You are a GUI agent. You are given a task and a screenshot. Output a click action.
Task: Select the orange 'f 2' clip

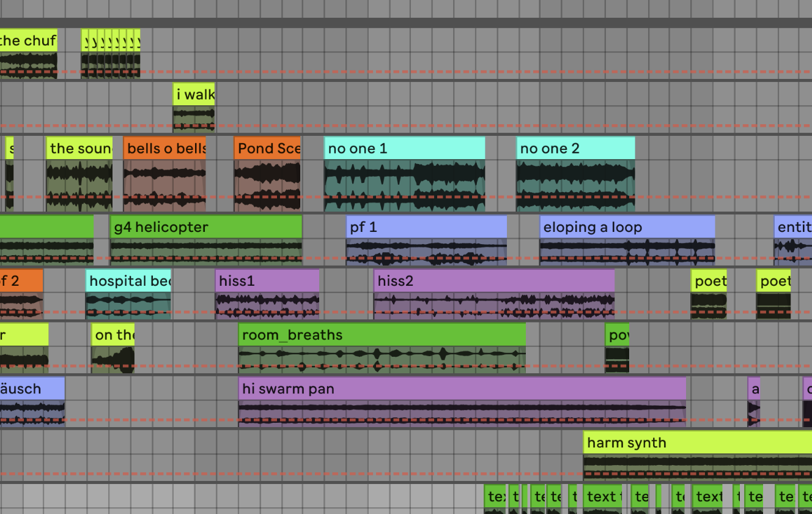coord(21,281)
